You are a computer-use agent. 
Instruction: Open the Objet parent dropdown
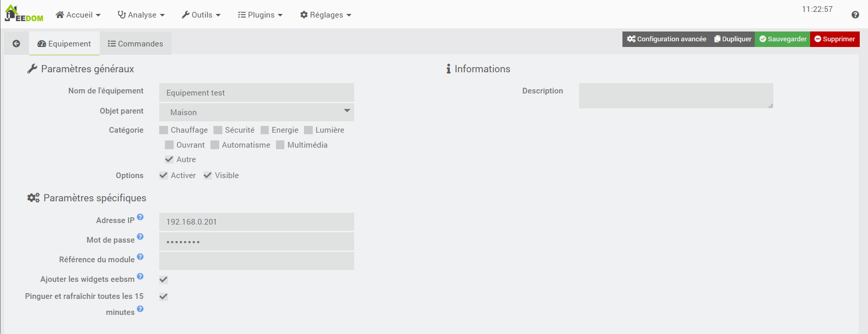click(256, 112)
